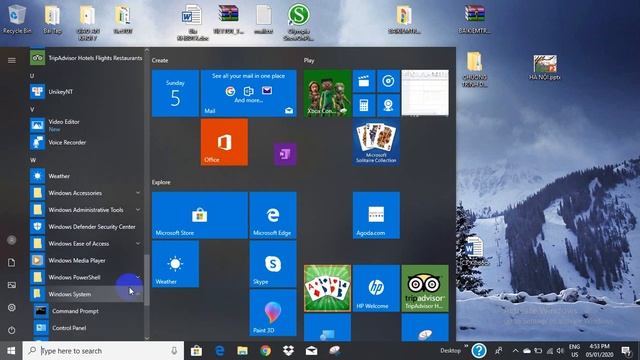Open File Explorer from taskbar
640x360 pixels.
pos(242,351)
